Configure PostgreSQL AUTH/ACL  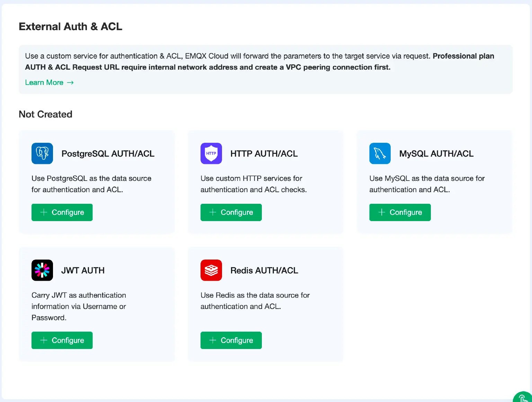click(62, 212)
